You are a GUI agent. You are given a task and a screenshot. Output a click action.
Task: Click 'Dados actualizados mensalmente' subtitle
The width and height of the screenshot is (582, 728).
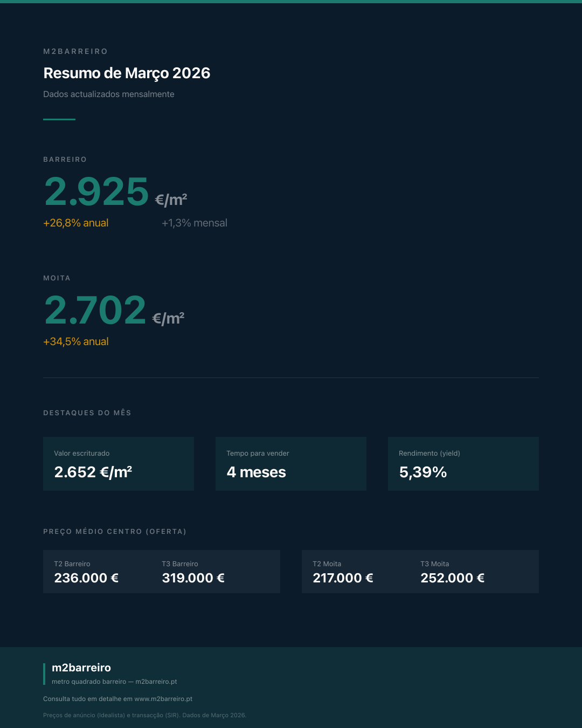(x=109, y=94)
